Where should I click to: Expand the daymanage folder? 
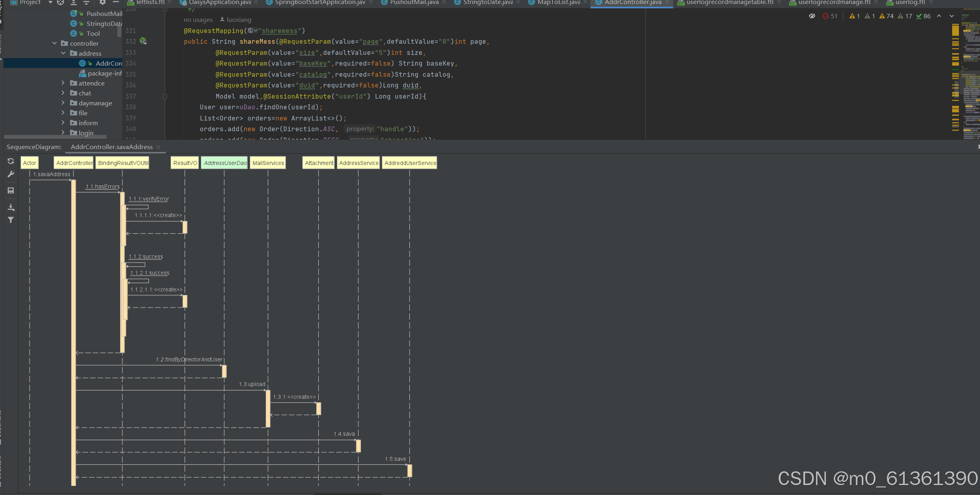(63, 103)
